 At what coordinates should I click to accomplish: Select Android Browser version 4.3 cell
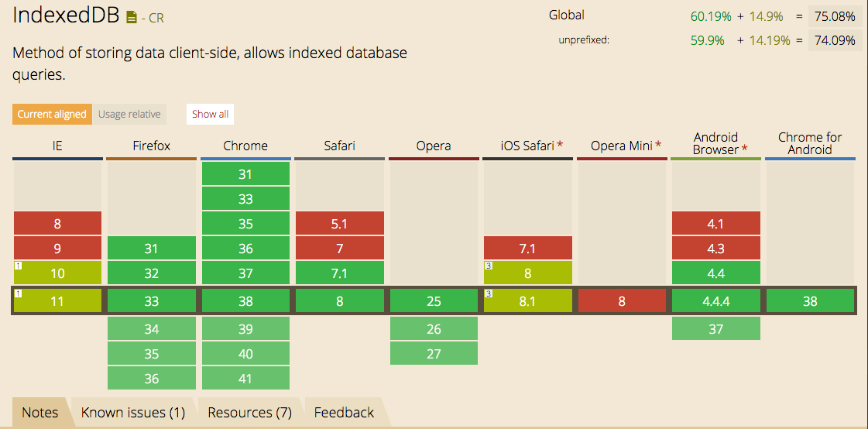click(x=716, y=248)
